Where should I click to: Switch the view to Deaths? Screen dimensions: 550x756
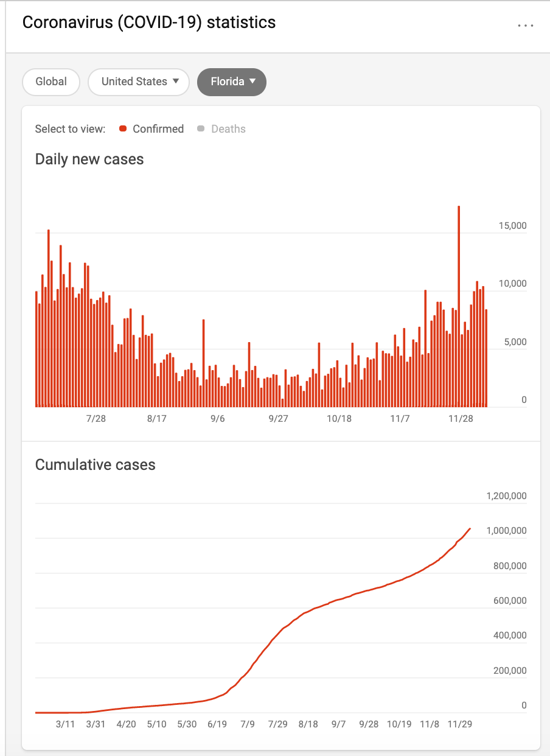pyautogui.click(x=221, y=128)
